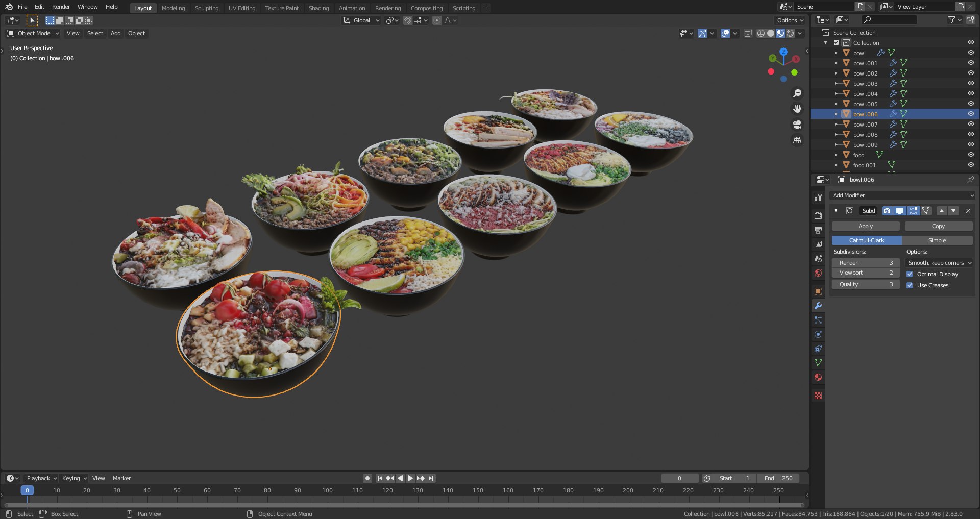Viewport: 980px width, 519px height.
Task: Select rendered viewport shading mode
Action: (790, 33)
